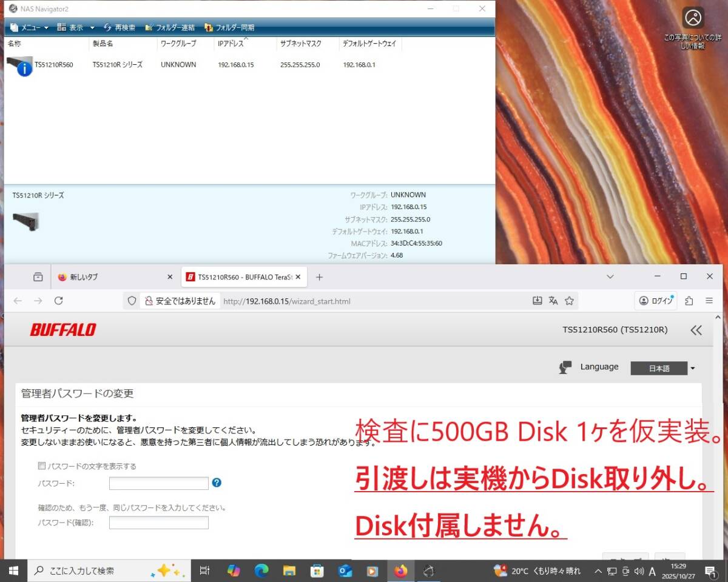Click the ログイン account button in Firefox

coord(656,301)
